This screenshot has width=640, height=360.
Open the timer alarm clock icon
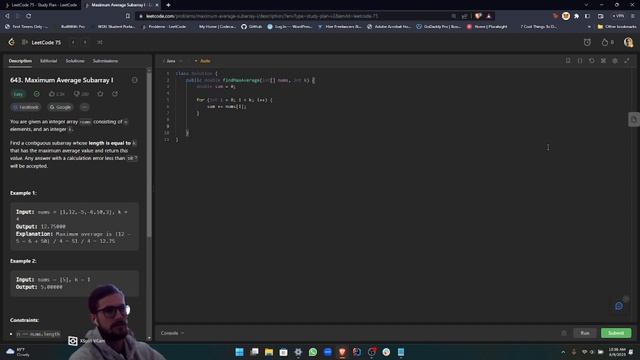tap(587, 42)
